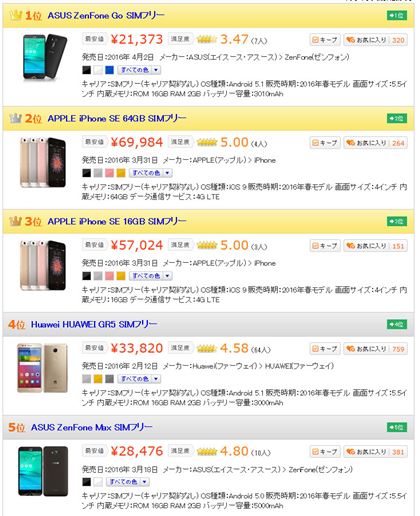Viewport: 420px width, 516px height.
Task: Click the star rating of iPhone SE 16GB
Action: pos(207,246)
